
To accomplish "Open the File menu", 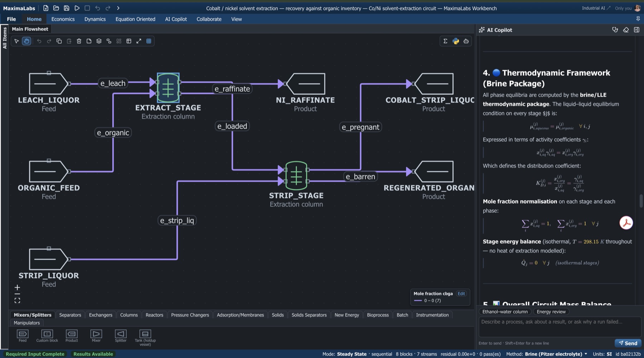I will [x=11, y=19].
